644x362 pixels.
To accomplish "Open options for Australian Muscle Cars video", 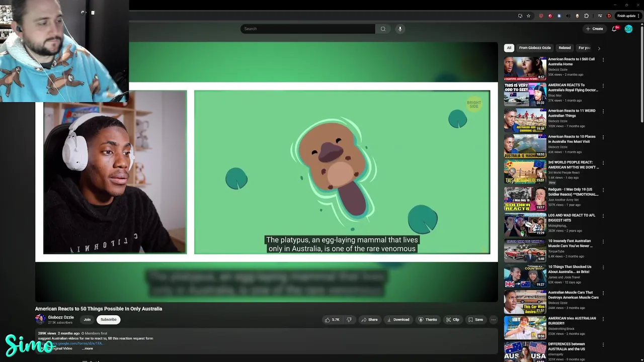I will 603,293.
